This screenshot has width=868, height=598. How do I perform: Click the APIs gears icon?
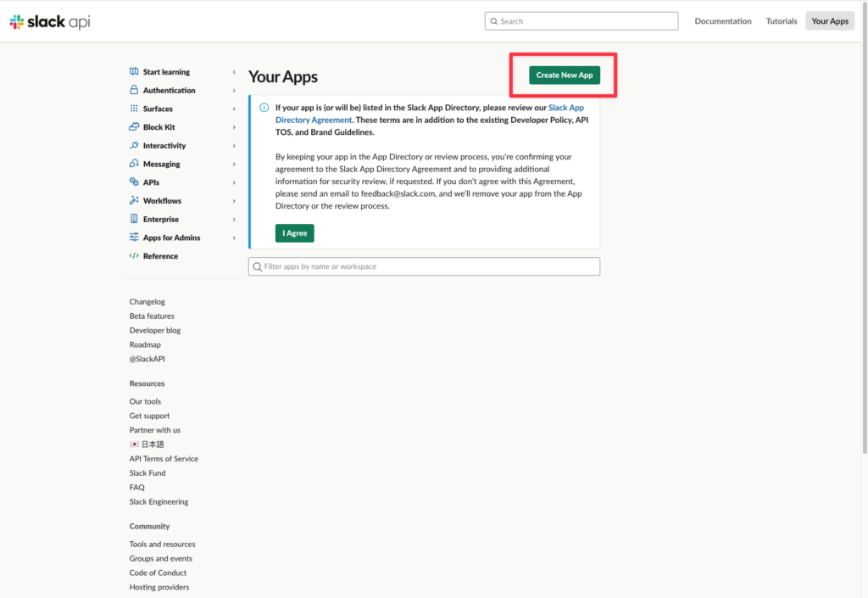point(134,182)
